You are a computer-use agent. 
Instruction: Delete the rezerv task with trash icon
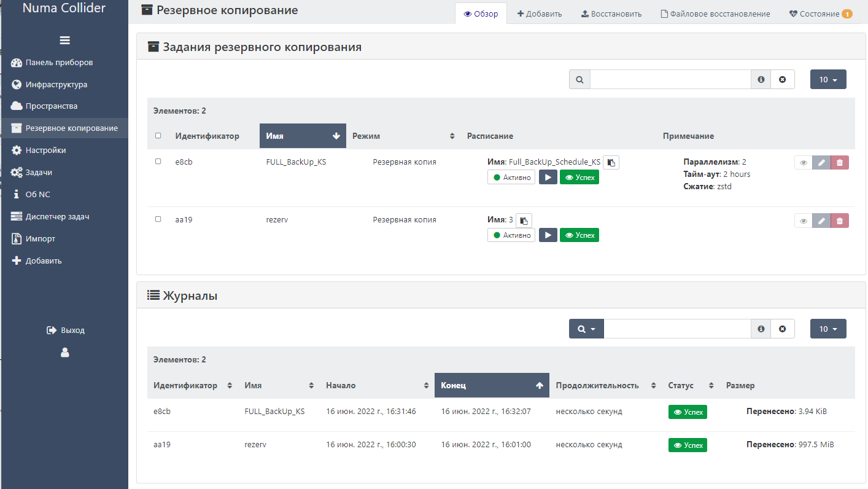click(840, 221)
